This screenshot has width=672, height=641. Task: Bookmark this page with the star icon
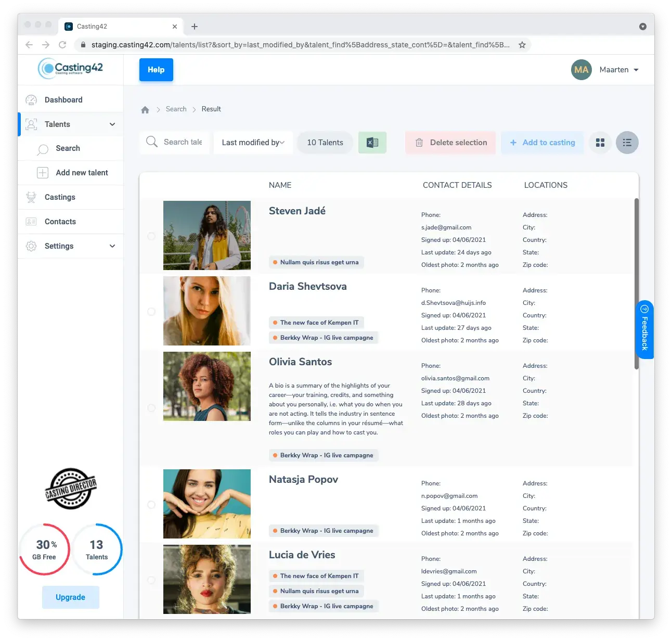point(522,45)
